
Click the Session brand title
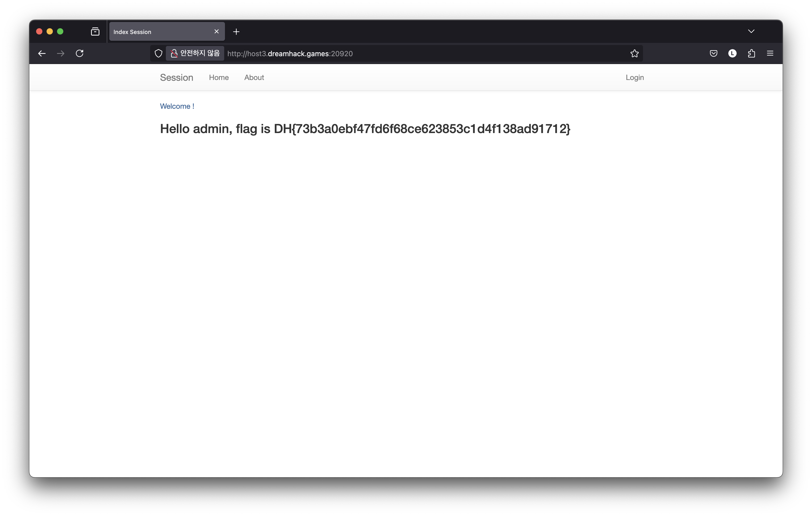click(x=176, y=78)
